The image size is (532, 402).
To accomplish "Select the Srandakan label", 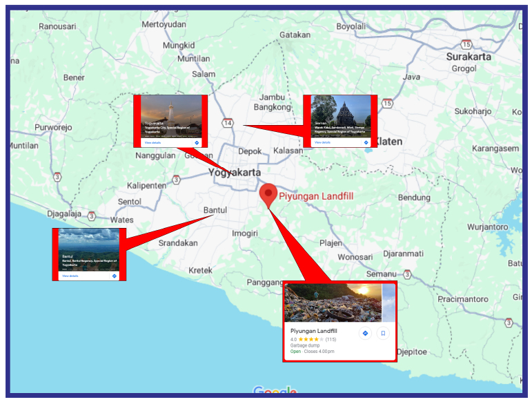I will pos(178,243).
